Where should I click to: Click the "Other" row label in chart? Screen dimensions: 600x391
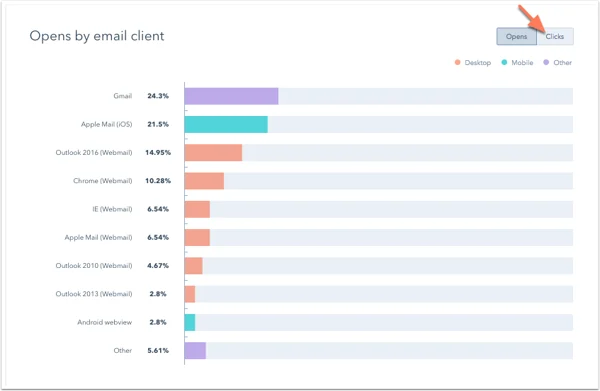[122, 350]
